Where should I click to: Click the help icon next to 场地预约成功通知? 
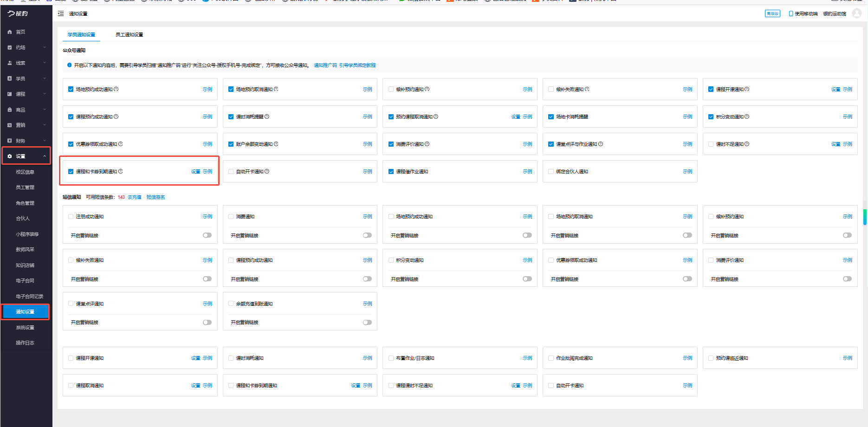[x=116, y=89]
